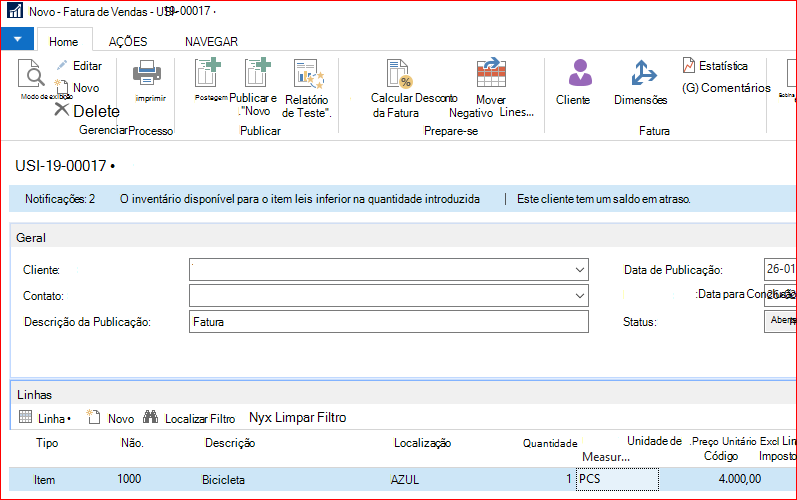
Task: Click the Novo document icon in ribbon
Action: coord(62,87)
